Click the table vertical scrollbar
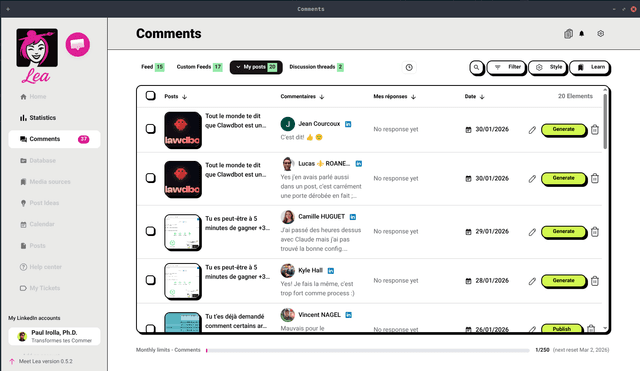The width and height of the screenshot is (640, 371). 605,122
